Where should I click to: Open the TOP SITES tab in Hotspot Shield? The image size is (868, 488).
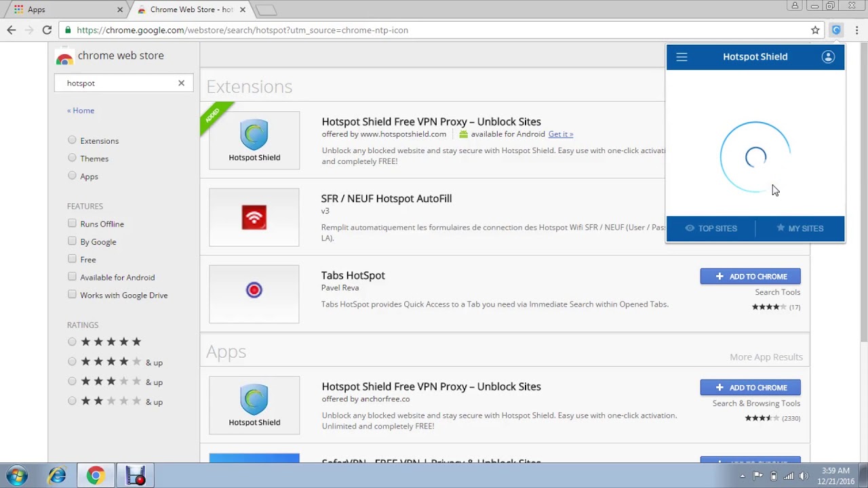(x=711, y=228)
